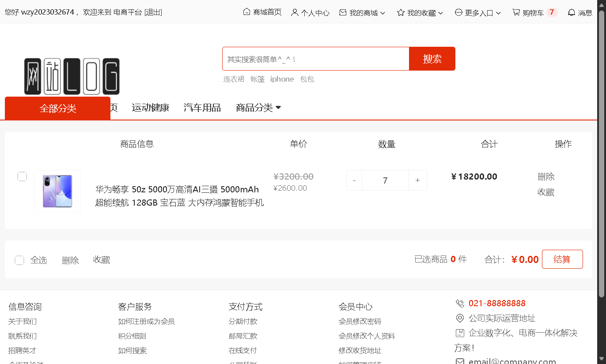Open 个人中心 in top bar
Viewport: 606px width, 364px height.
(315, 13)
